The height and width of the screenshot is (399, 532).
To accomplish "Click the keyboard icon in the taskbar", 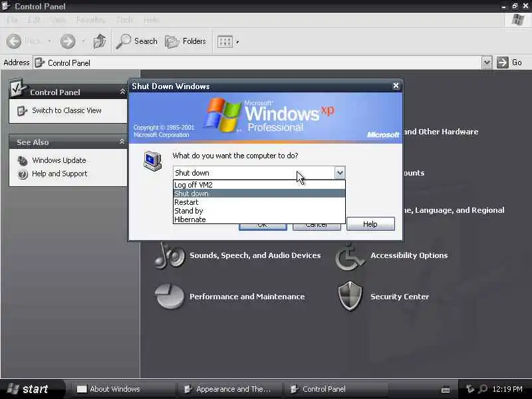I will coord(446,390).
